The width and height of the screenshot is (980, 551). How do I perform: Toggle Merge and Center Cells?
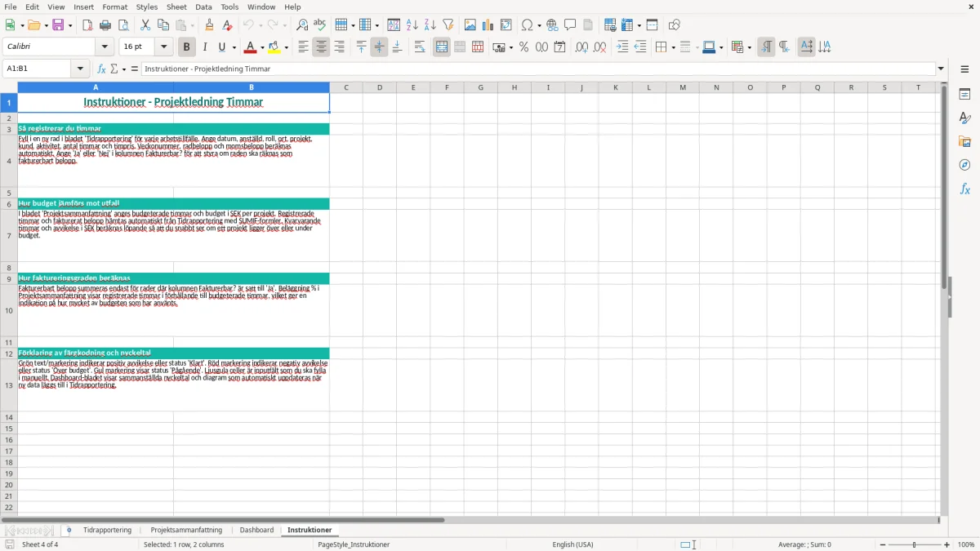[442, 47]
